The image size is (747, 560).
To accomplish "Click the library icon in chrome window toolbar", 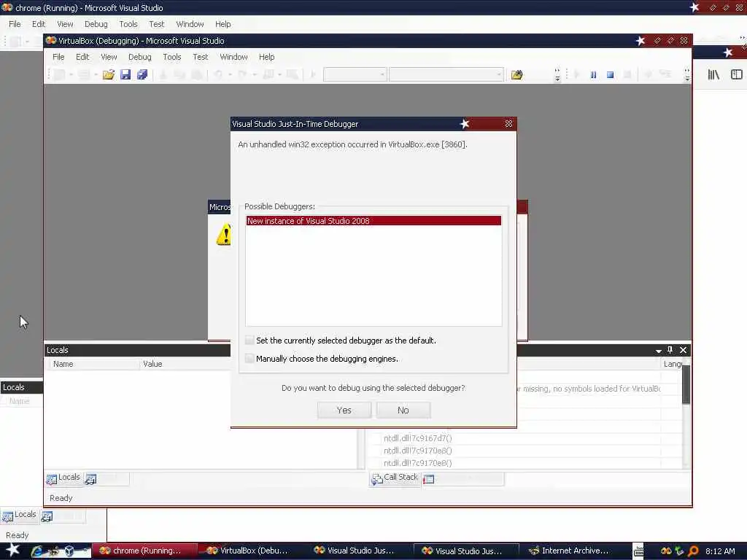I will (x=713, y=74).
